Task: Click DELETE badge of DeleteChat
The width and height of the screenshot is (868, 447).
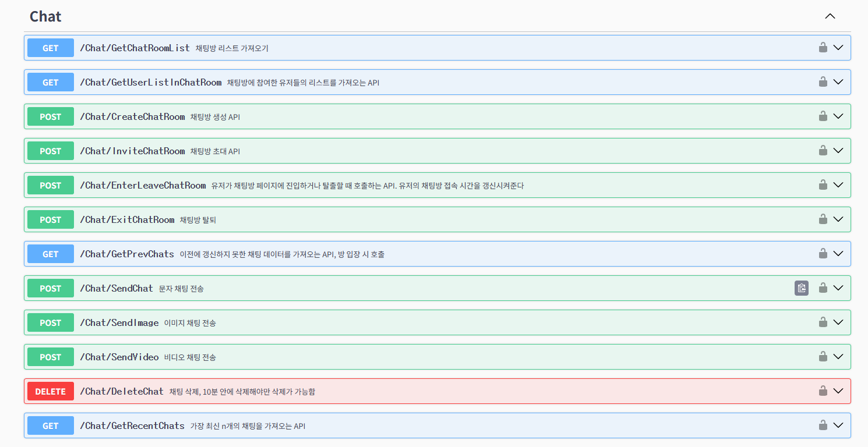Action: pos(51,391)
